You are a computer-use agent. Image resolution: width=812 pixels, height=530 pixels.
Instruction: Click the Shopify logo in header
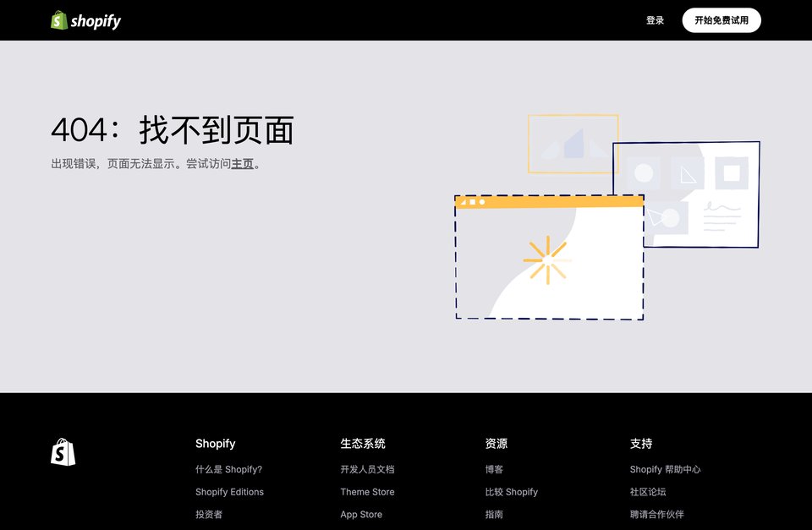pyautogui.click(x=86, y=20)
